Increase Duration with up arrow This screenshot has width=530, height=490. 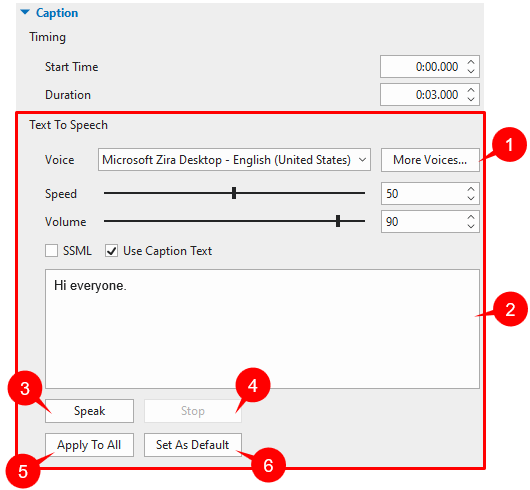(471, 91)
